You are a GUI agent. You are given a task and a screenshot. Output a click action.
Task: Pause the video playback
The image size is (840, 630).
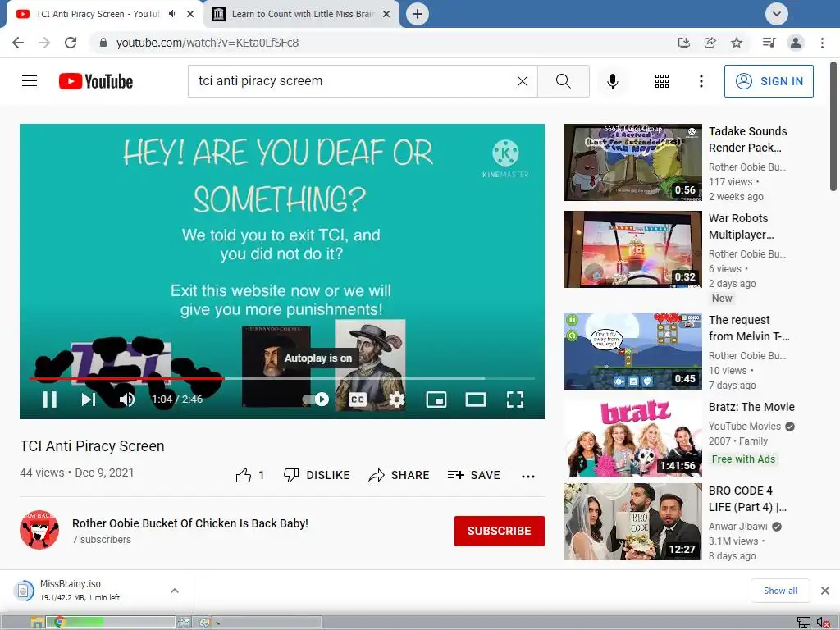[49, 399]
